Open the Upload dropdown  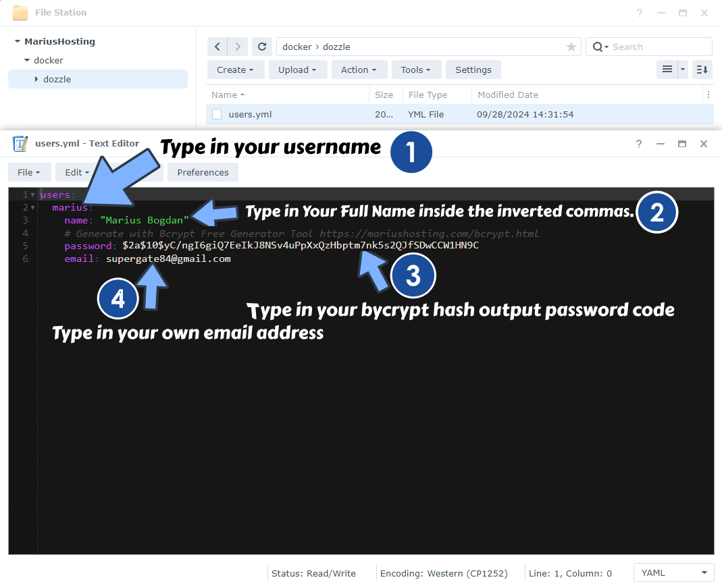(297, 70)
